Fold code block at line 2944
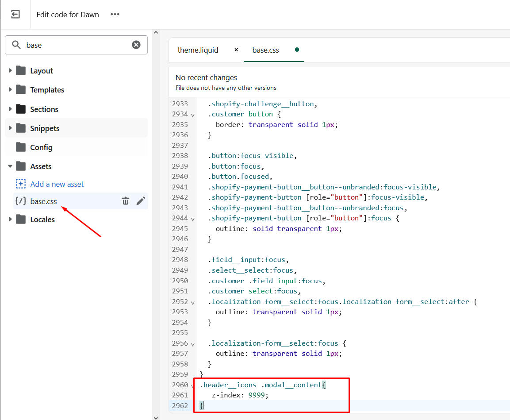 (x=193, y=219)
